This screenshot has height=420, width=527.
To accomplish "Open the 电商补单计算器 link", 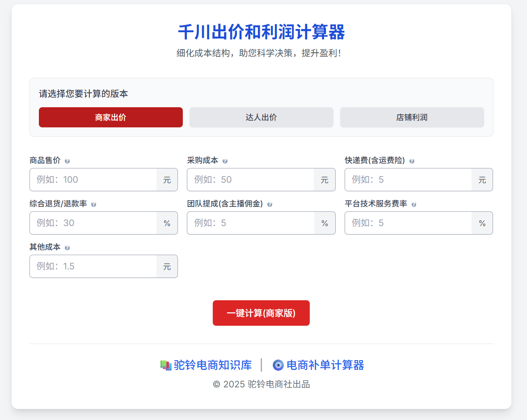I will point(325,365).
